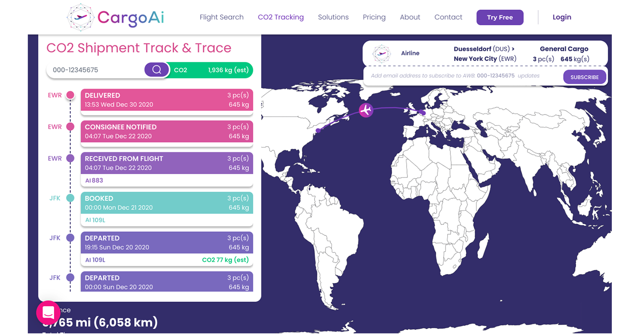
Task: Click the CargoAi logo in header
Action: point(115,17)
